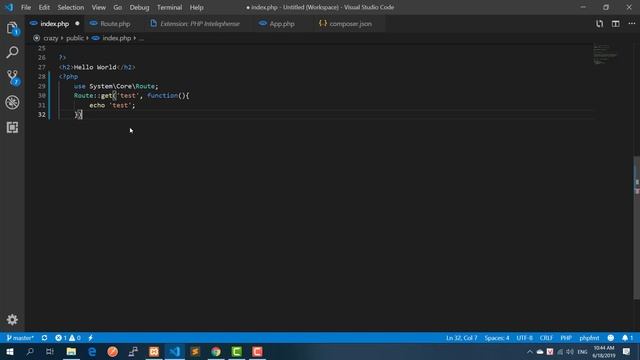Open the Search view in activity bar
The width and height of the screenshot is (640, 360).
click(12, 52)
